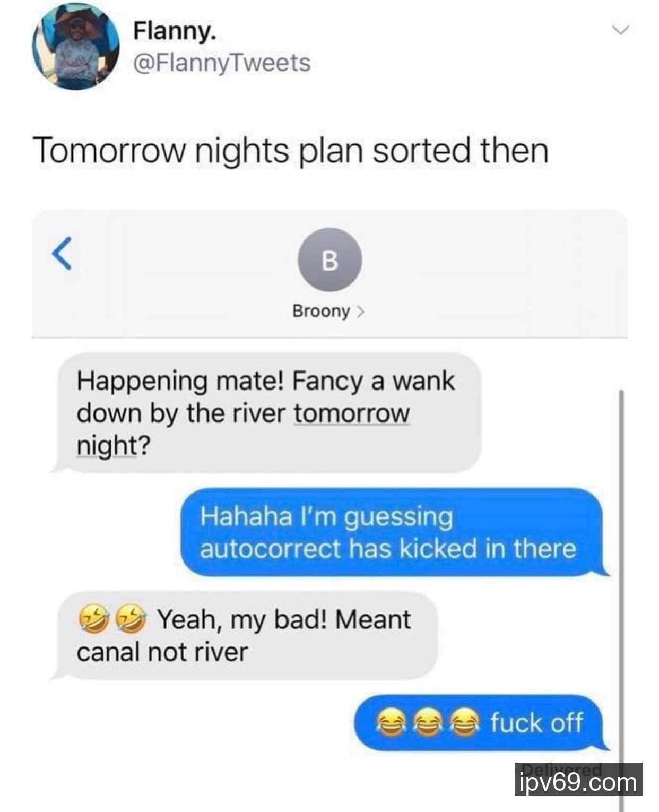Click the Flanny. display name

coord(175,31)
